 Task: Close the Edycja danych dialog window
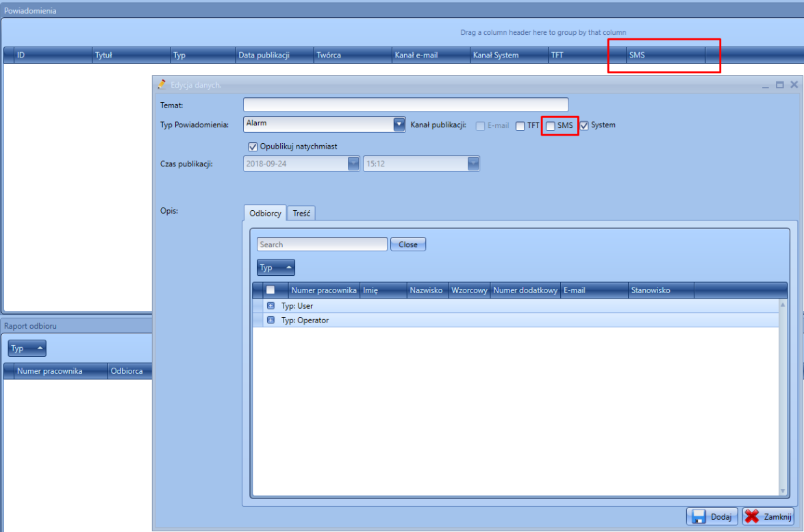(x=794, y=85)
